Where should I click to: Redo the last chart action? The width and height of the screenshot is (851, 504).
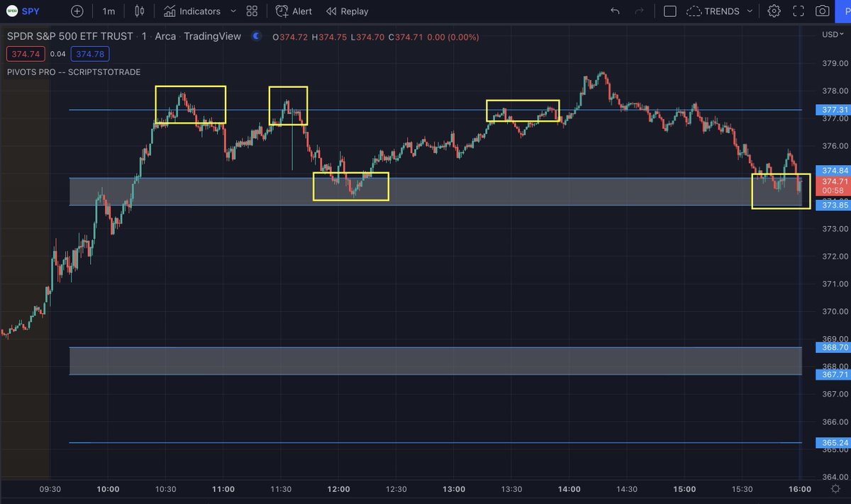click(639, 11)
